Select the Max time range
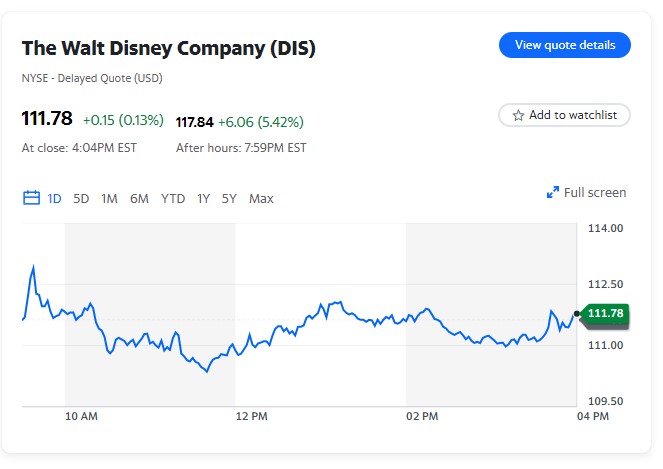The width and height of the screenshot is (663, 469). click(261, 199)
